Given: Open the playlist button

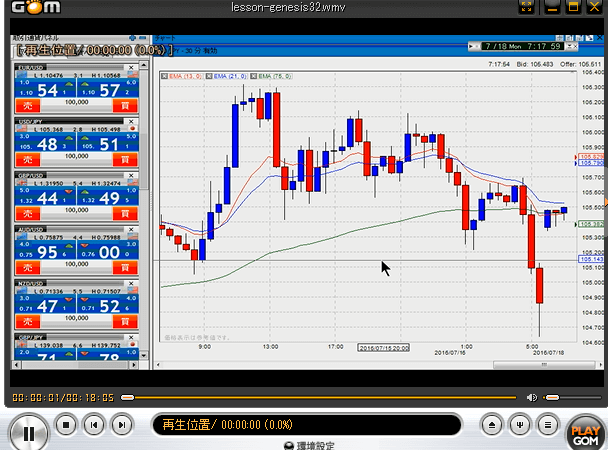Looking at the screenshot, I should [547, 424].
